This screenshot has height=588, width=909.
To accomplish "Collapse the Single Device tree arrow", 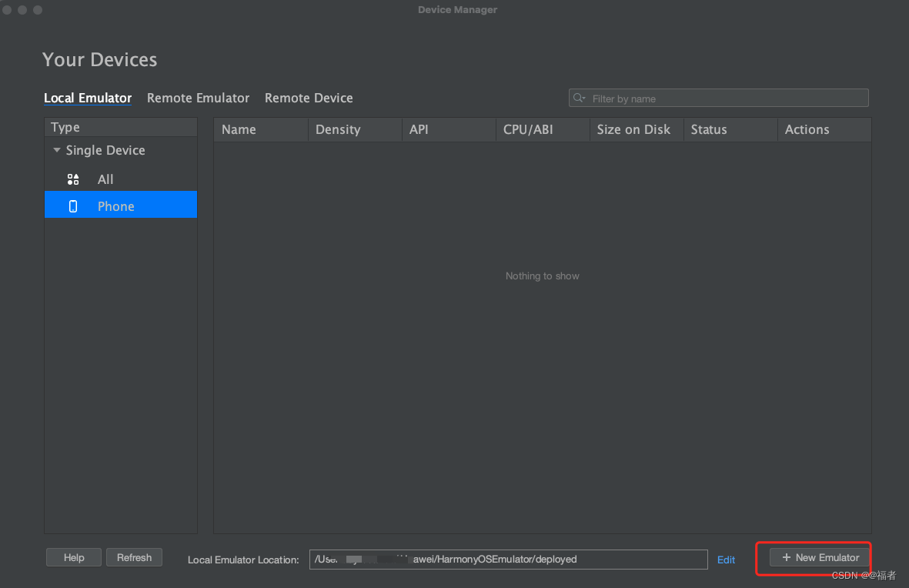I will coord(57,150).
